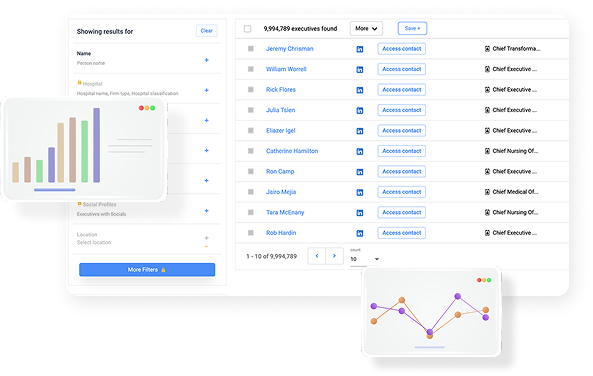The height and width of the screenshot is (376, 593).
Task: Click title icon in William Worrell's row
Action: click(487, 69)
